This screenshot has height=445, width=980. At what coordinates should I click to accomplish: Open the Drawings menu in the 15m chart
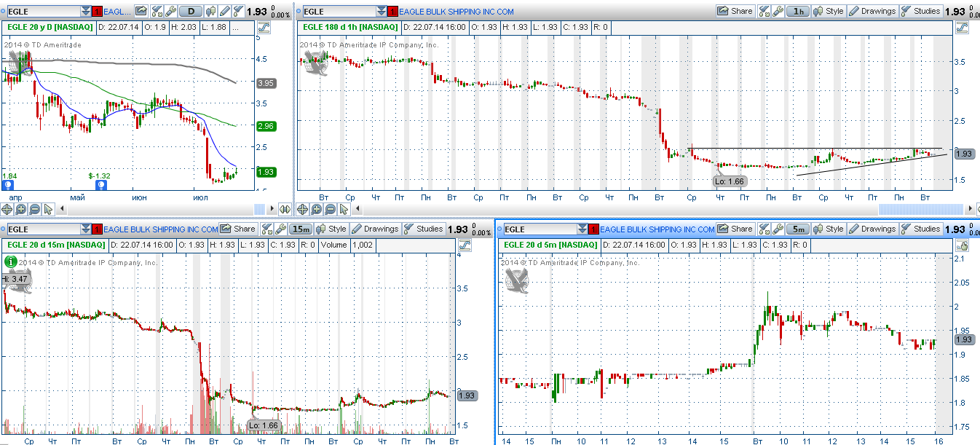(x=375, y=229)
